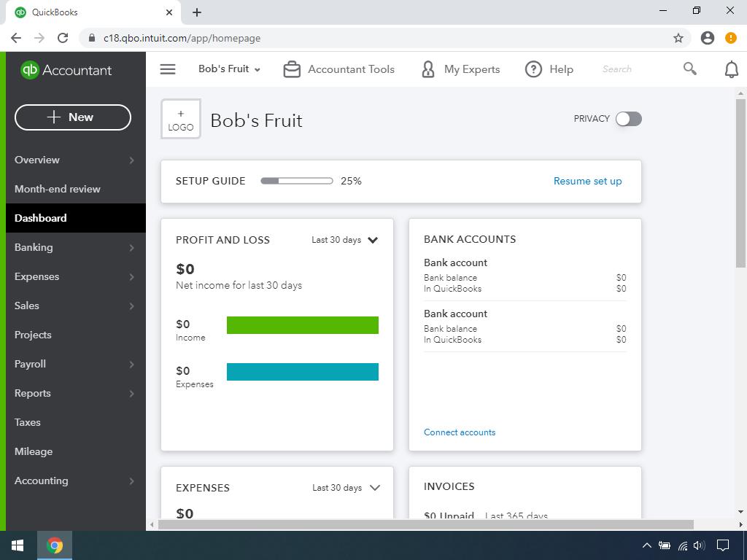Open Profit and Loss period dropdown
The height and width of the screenshot is (560, 747).
tap(345, 240)
